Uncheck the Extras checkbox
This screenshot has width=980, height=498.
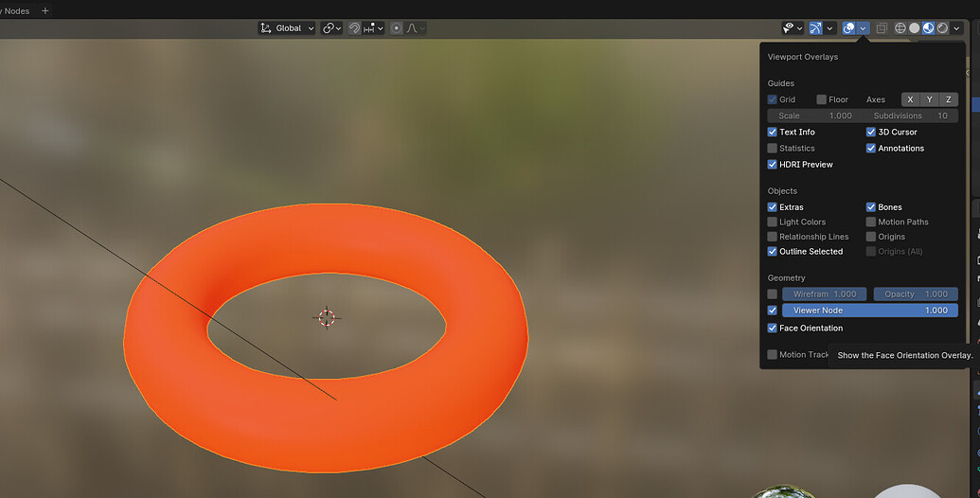(773, 206)
